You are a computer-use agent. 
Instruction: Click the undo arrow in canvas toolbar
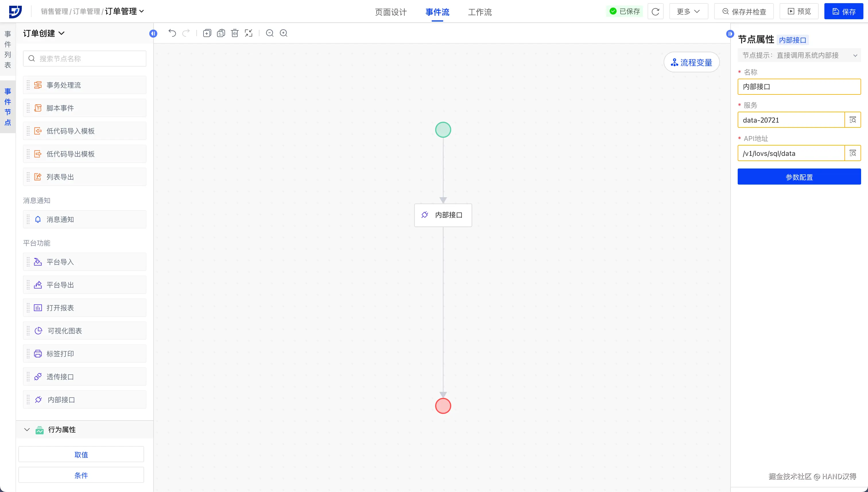pyautogui.click(x=172, y=33)
